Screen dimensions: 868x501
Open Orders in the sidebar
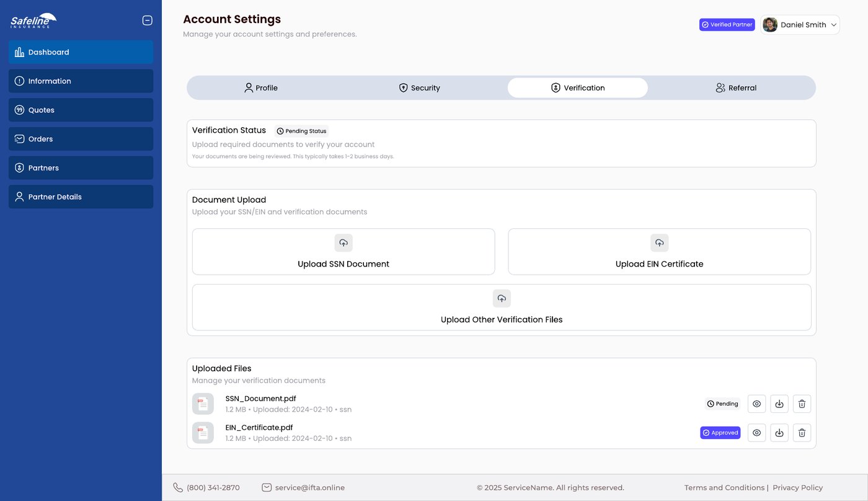click(x=81, y=139)
